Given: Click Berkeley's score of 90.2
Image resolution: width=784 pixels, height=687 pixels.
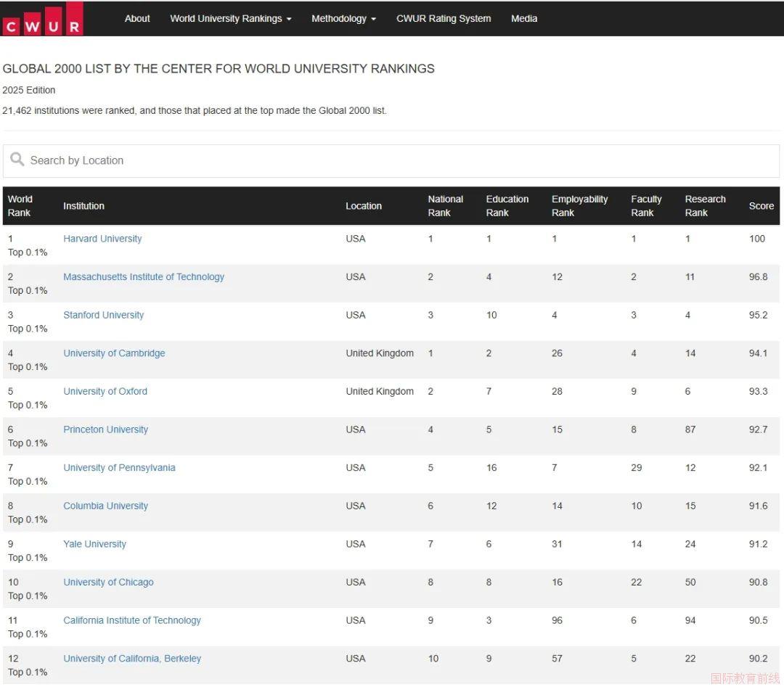Looking at the screenshot, I should click(758, 659).
